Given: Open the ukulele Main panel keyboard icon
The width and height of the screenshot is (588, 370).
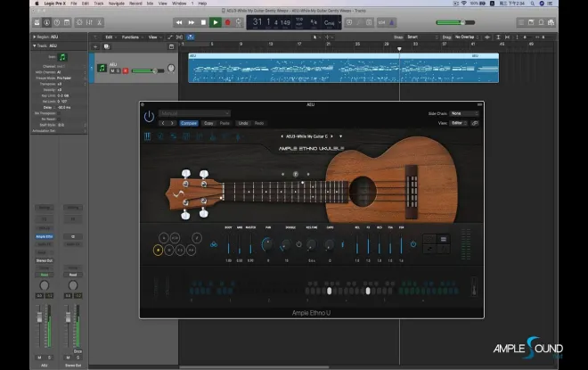Looking at the screenshot, I should pos(147,136).
